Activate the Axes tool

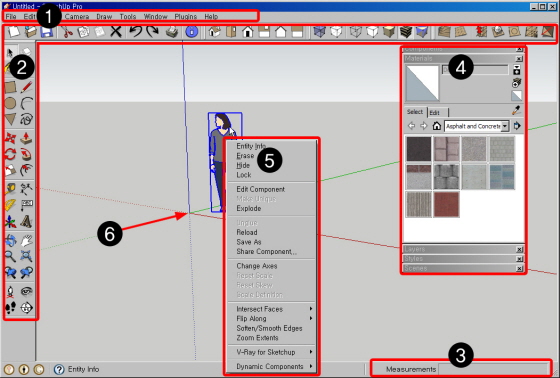point(10,222)
